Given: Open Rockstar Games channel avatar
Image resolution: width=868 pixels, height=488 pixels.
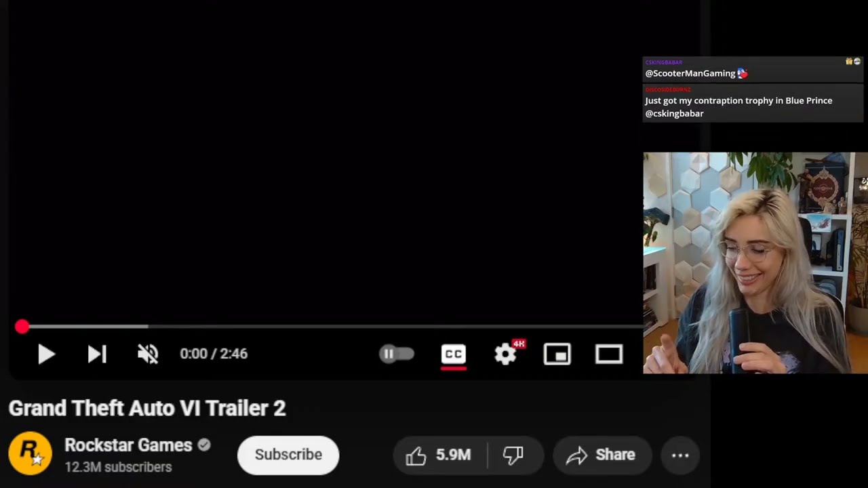Looking at the screenshot, I should tap(30, 453).
